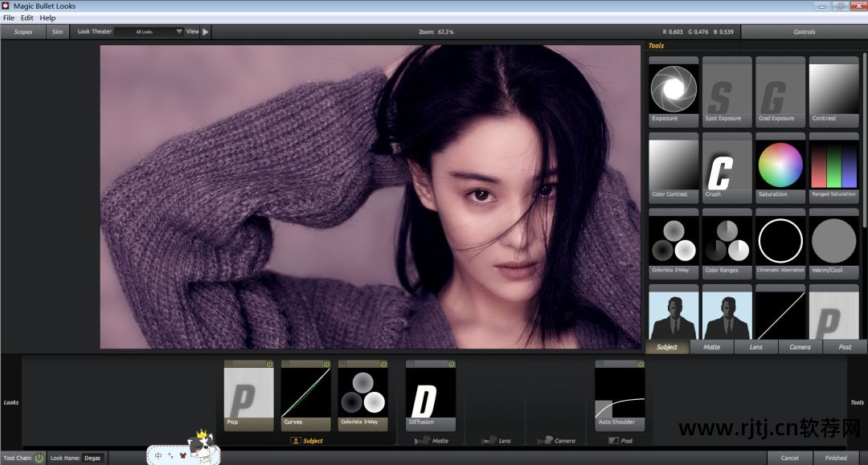868x465 pixels.
Task: Click the Zoom: 62.2% readout
Action: click(x=436, y=32)
